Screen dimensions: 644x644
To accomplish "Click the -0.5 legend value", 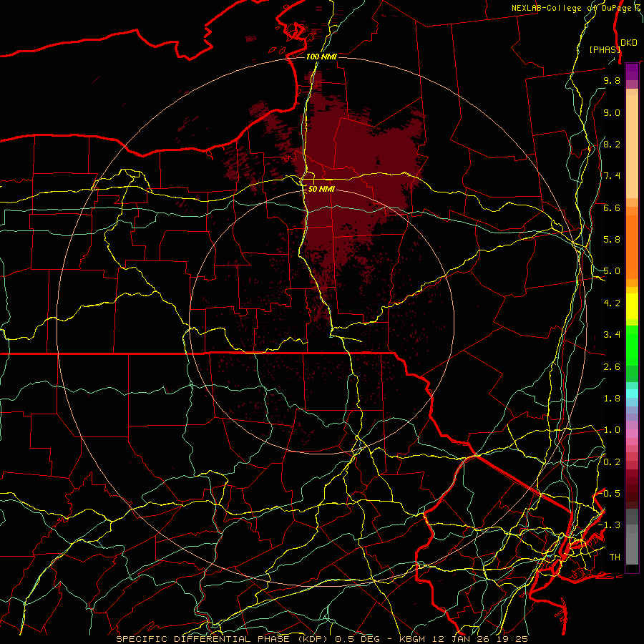I will pyautogui.click(x=610, y=494).
